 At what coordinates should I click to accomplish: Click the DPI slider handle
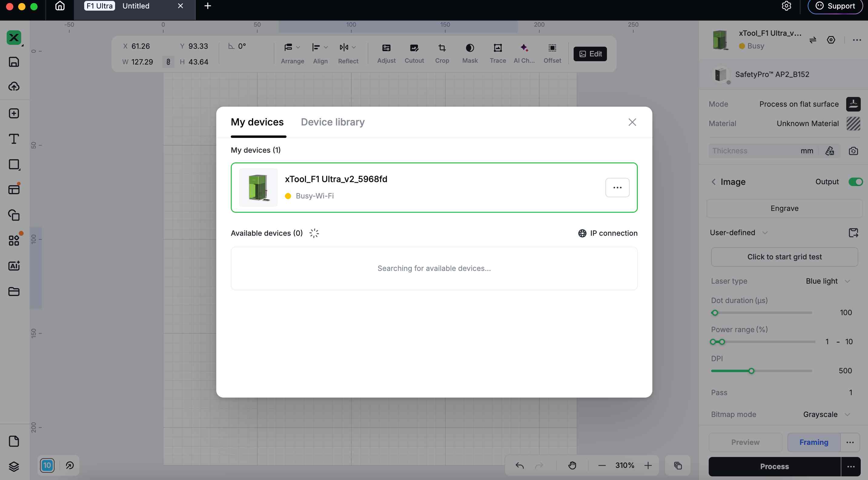click(751, 371)
